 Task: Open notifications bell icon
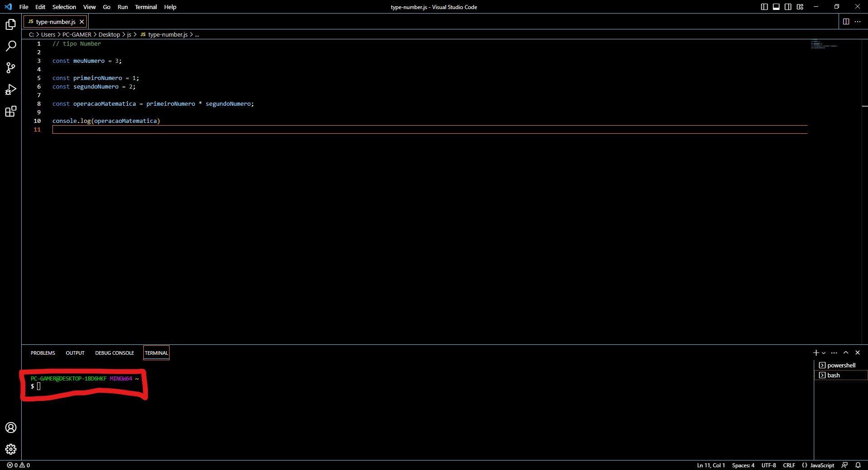858,465
